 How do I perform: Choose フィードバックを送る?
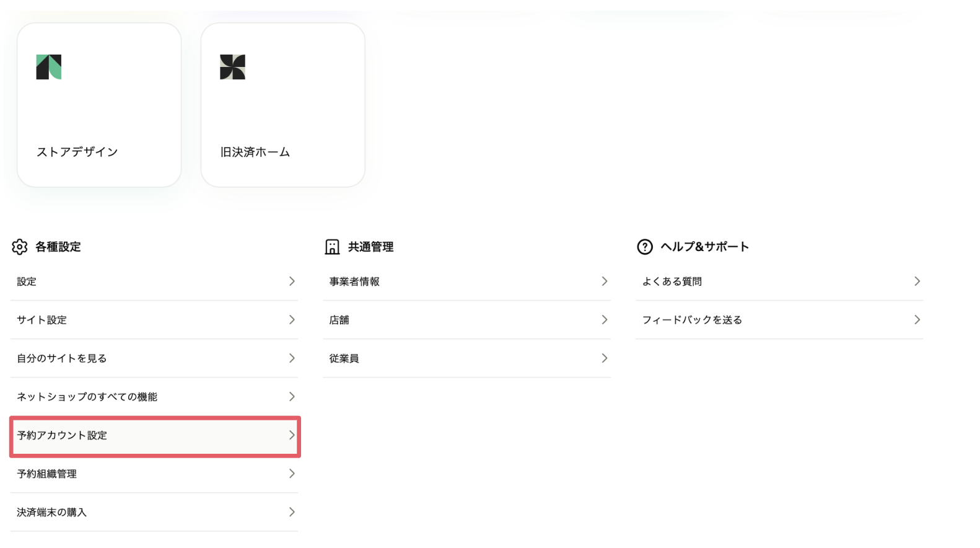tap(692, 320)
